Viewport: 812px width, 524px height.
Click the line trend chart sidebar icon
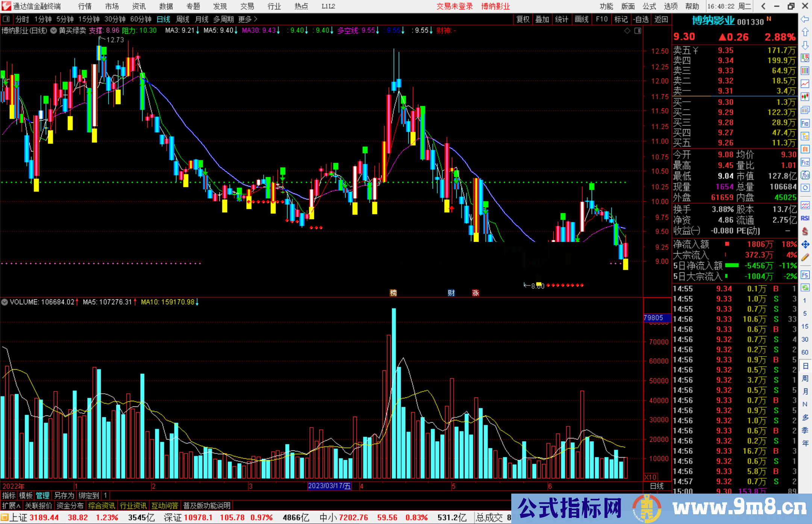pos(805,84)
